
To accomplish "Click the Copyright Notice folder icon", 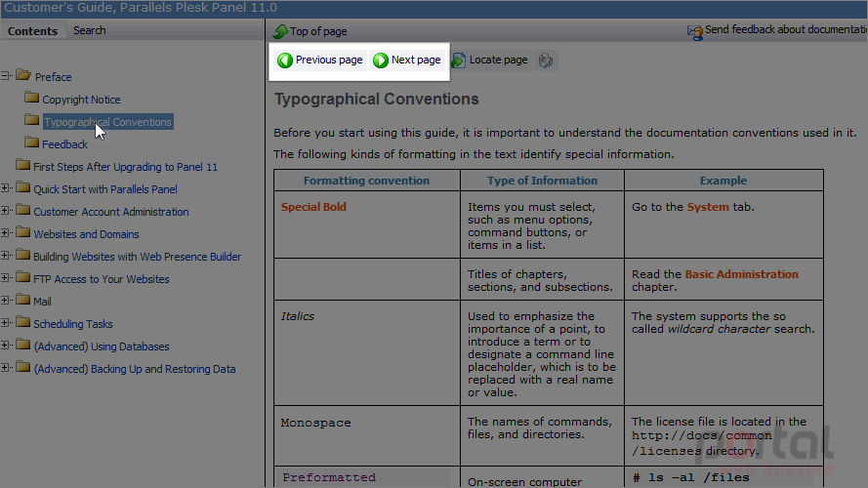I will (31, 98).
